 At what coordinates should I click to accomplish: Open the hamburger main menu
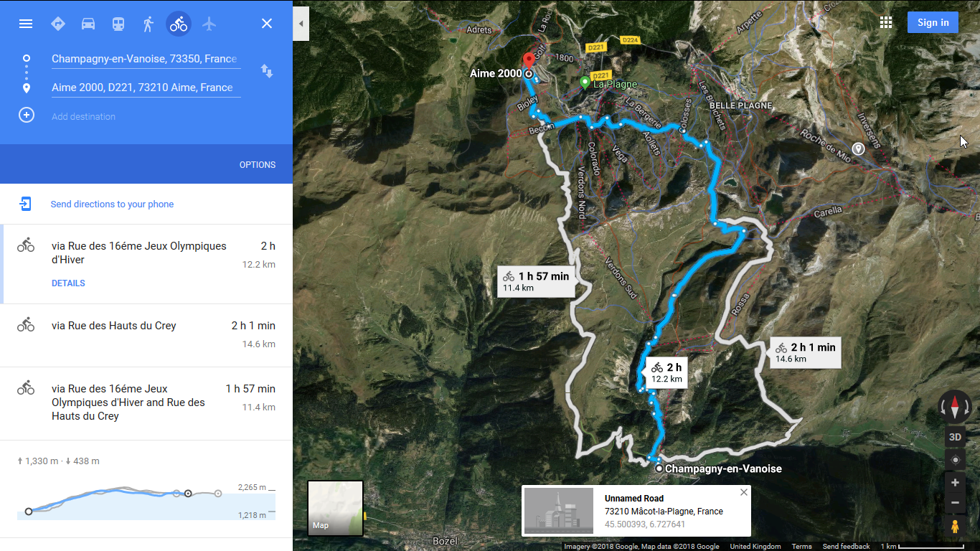pyautogui.click(x=26, y=24)
